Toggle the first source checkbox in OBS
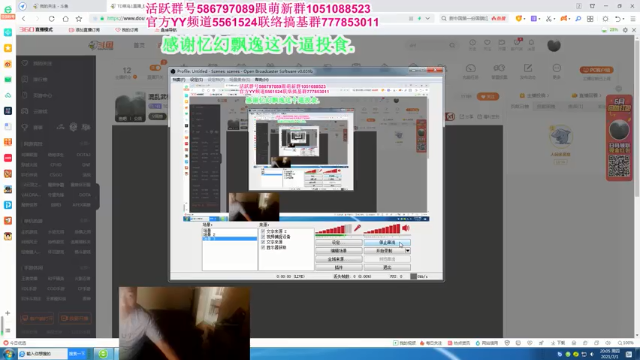640x360 pixels. (x=263, y=231)
